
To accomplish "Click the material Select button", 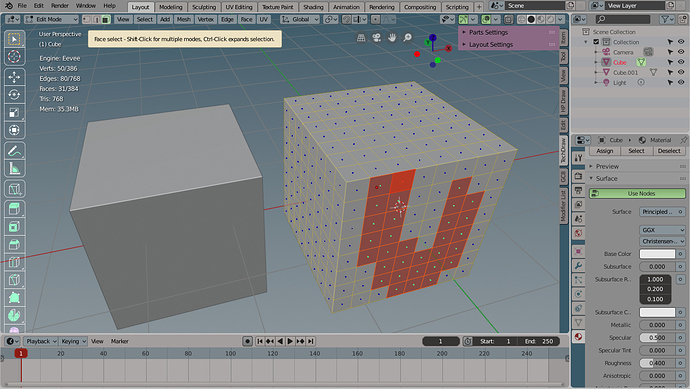I will coord(636,151).
